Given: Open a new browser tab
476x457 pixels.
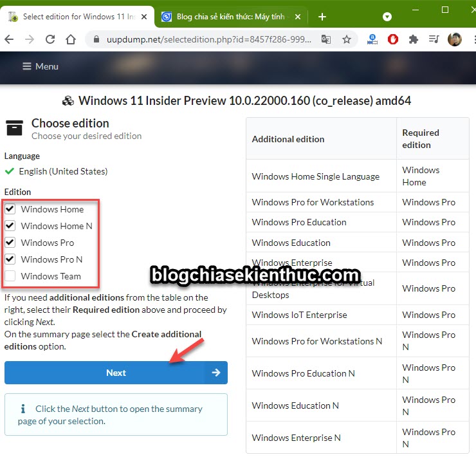Looking at the screenshot, I should tap(322, 17).
